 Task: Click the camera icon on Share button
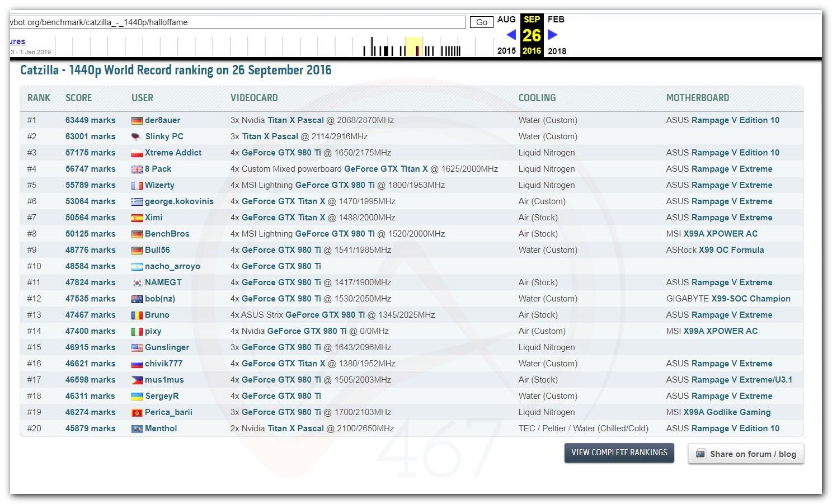coord(701,454)
